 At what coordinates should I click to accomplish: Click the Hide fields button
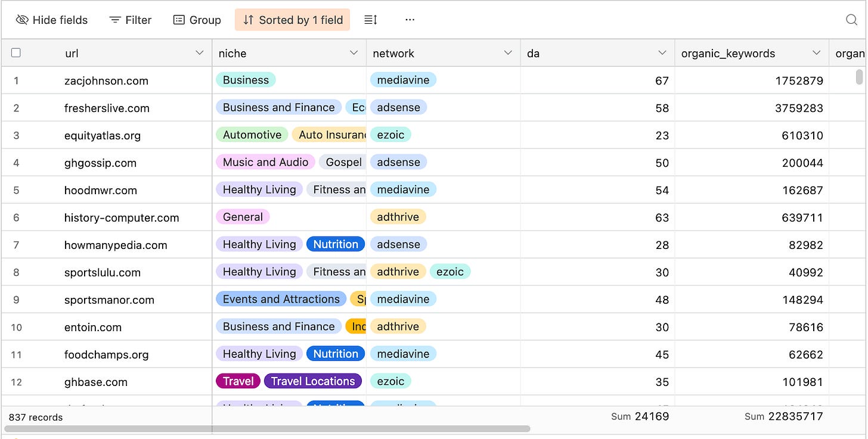[52, 20]
